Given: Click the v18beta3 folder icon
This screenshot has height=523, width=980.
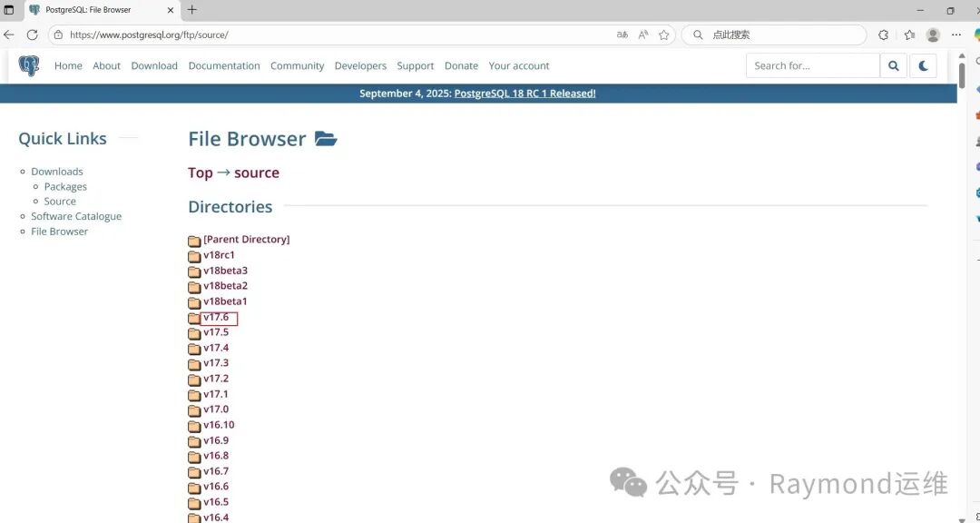Looking at the screenshot, I should [194, 271].
